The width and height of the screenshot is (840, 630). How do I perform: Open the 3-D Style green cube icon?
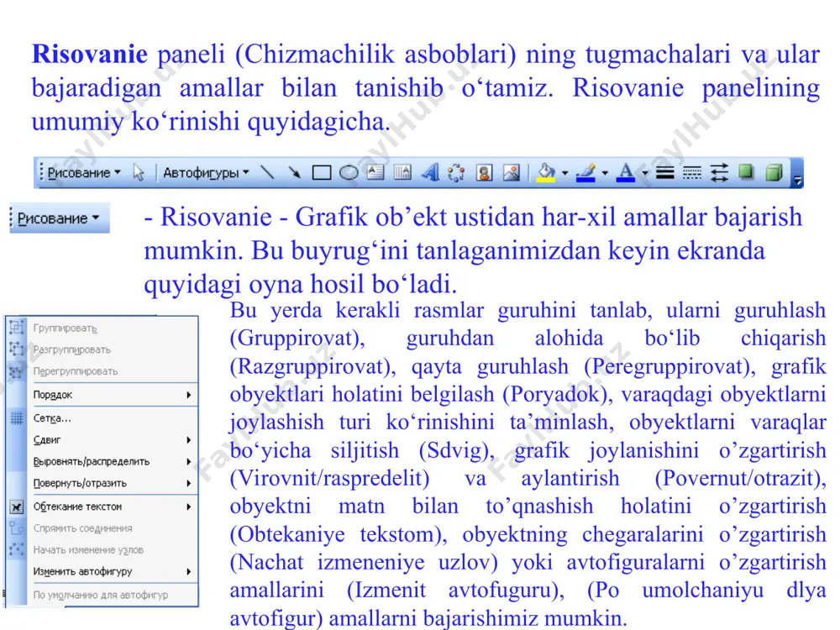pos(774,172)
